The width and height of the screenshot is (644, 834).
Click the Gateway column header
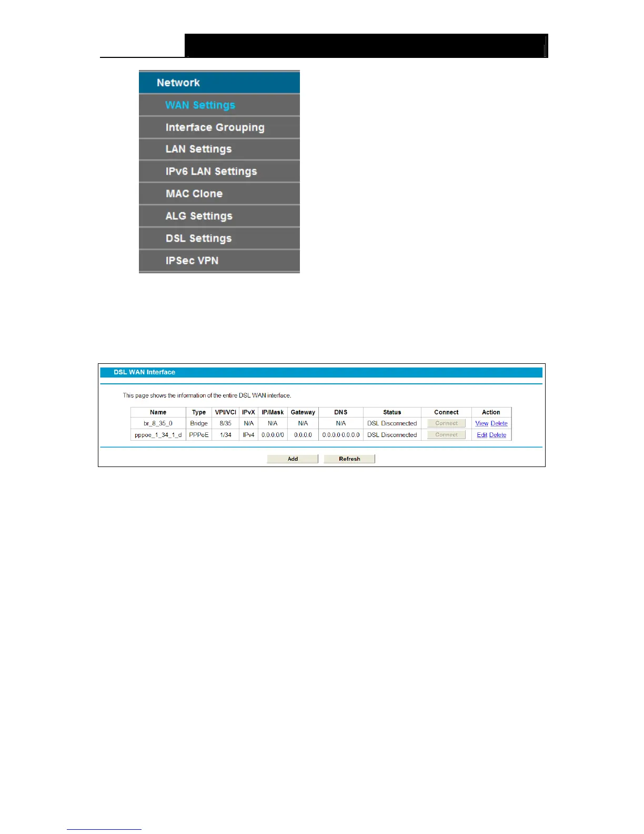point(303,412)
